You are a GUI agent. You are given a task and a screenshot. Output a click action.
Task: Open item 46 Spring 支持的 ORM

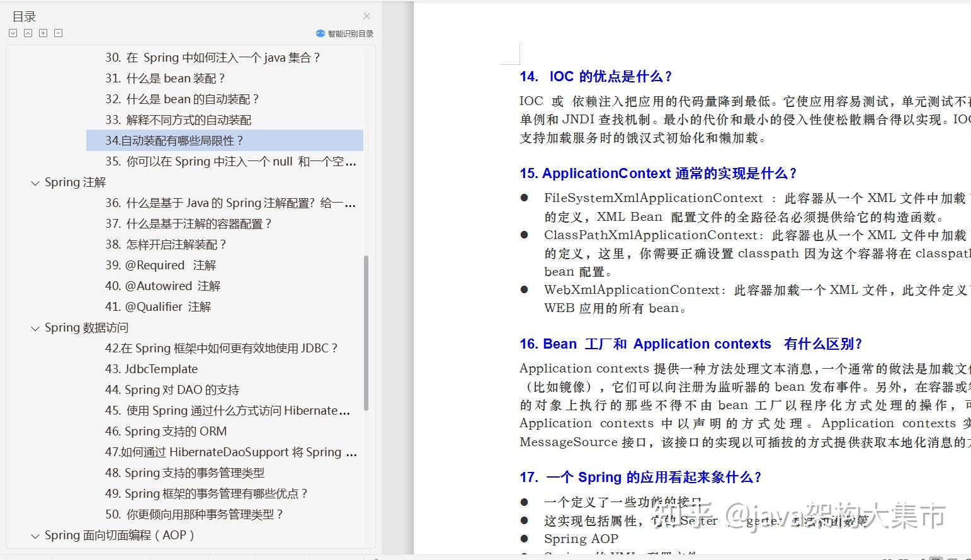click(x=166, y=432)
